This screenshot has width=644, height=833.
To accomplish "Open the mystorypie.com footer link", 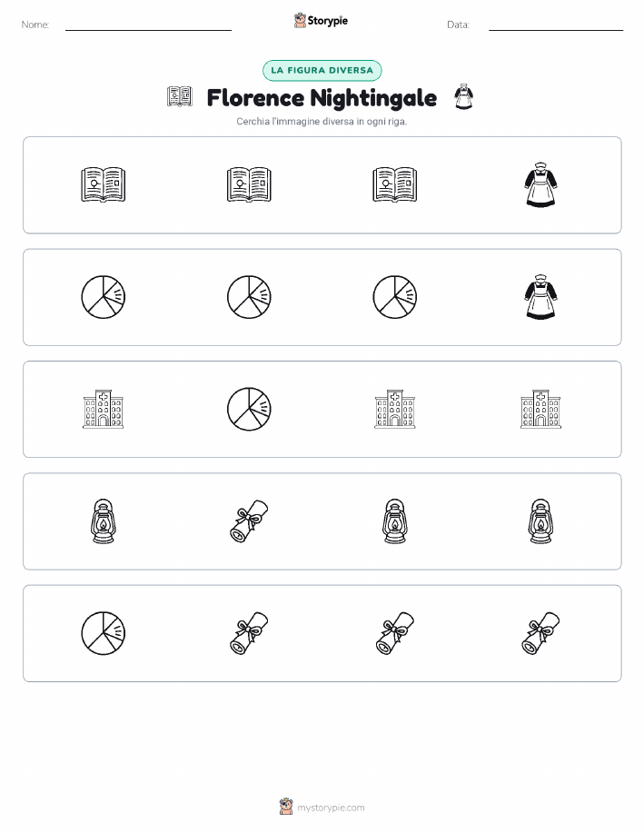I will coord(331,808).
